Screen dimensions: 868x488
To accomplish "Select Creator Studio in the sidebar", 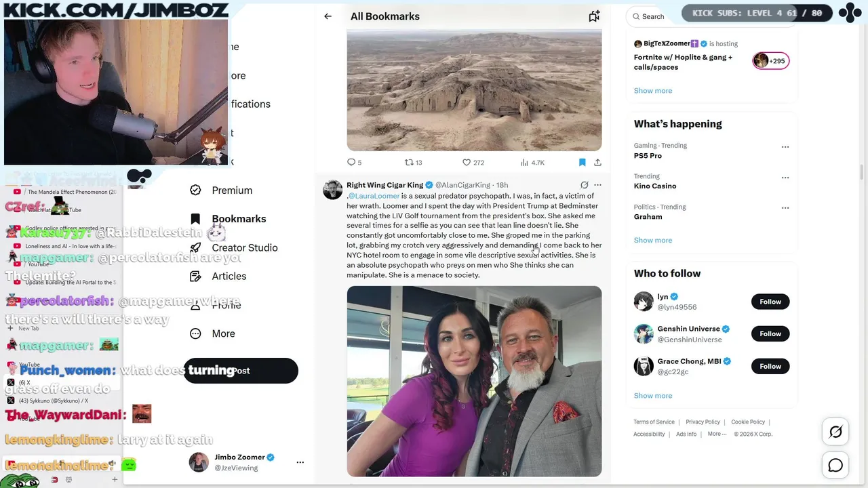I will [244, 247].
